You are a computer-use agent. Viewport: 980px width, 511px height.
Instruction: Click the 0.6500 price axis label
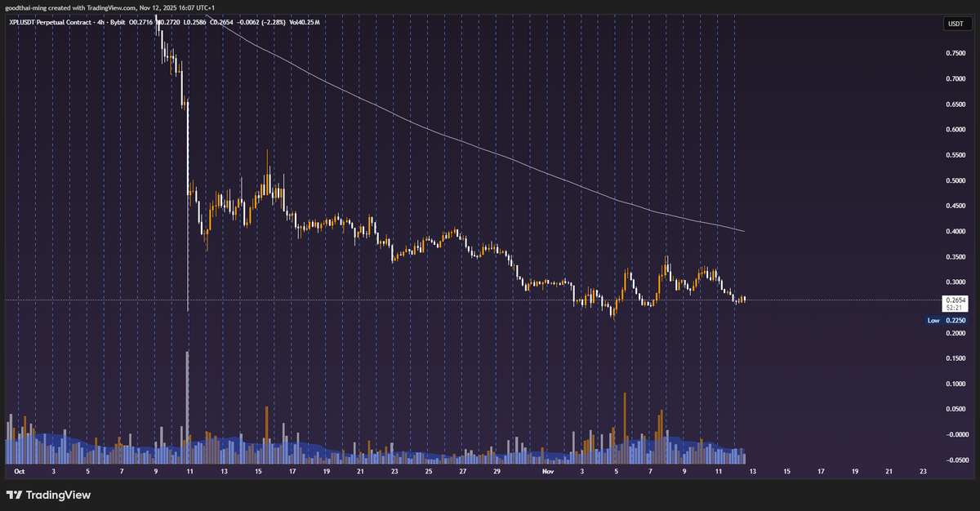click(x=955, y=104)
